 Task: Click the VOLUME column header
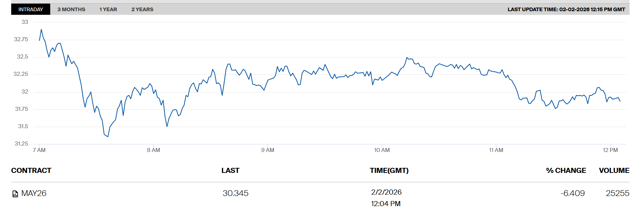pyautogui.click(x=614, y=170)
